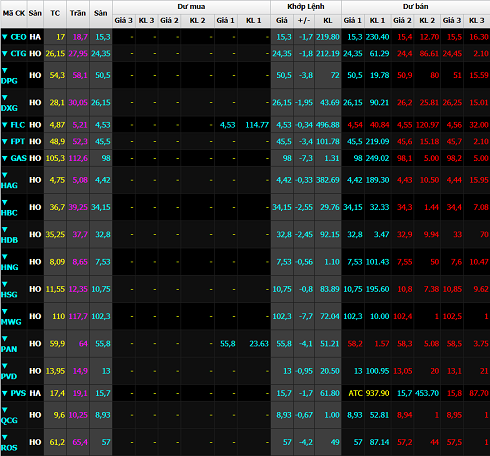This screenshot has width=490, height=456.
Task: Select PVS ATC sell price cell
Action: [355, 394]
